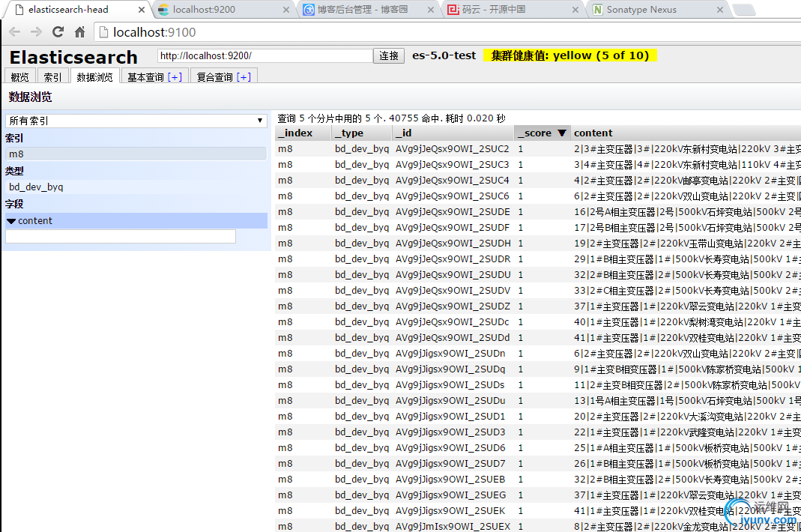Toggle _score column sort arrow
This screenshot has width=801, height=532.
pos(562,133)
